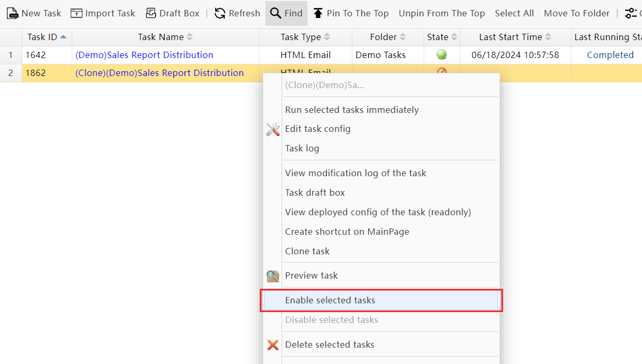Click Select All in the toolbar

tap(514, 13)
